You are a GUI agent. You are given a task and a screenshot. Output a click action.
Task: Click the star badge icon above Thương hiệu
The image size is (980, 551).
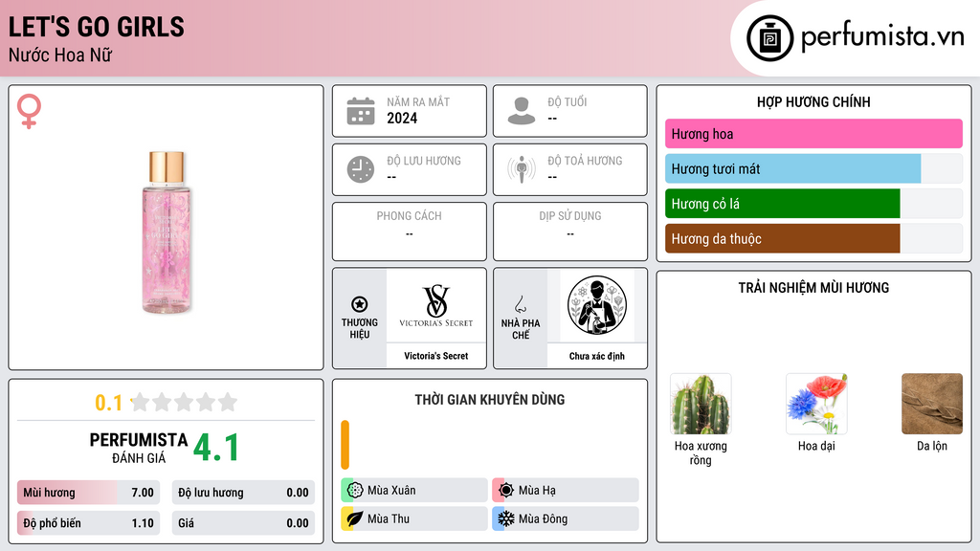tap(360, 304)
